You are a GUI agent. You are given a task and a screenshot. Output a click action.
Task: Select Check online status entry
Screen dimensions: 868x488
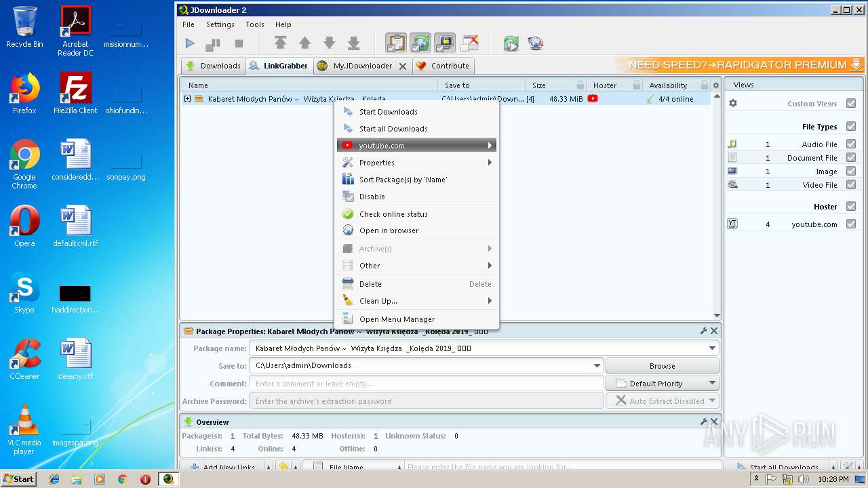[416, 214]
